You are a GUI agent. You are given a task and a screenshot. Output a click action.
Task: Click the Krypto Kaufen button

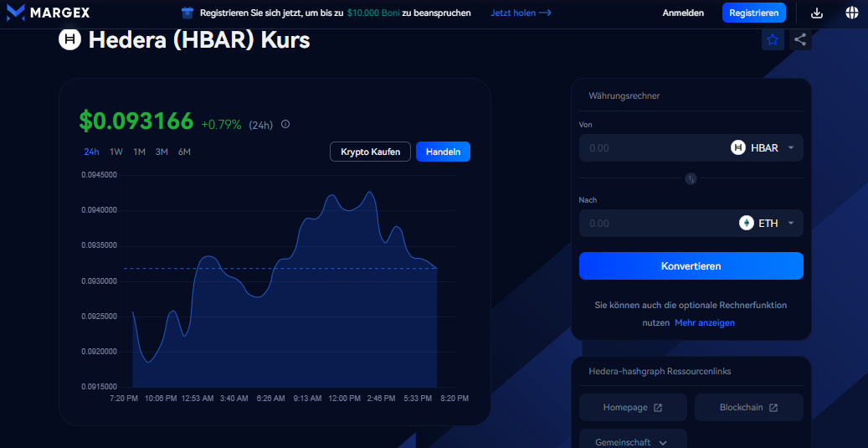[370, 152]
